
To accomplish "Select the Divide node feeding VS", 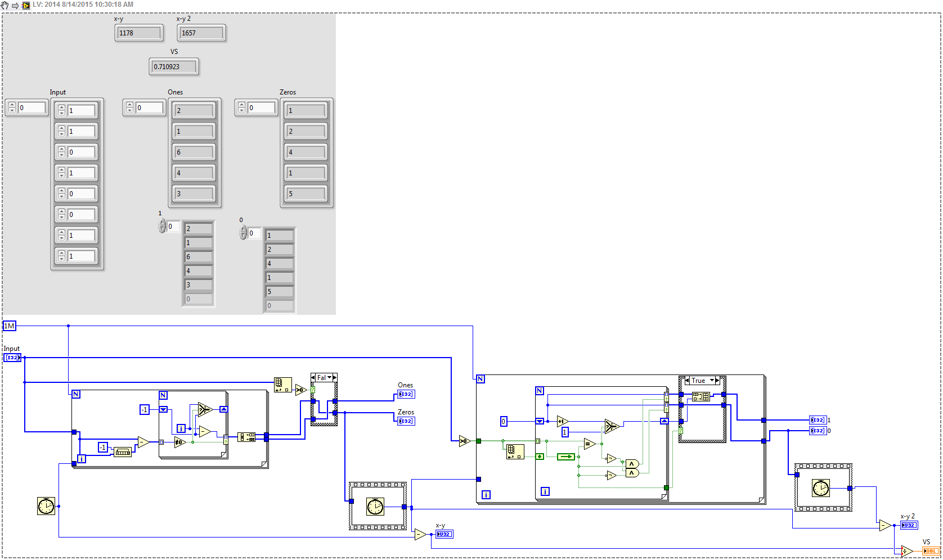I will point(907,551).
